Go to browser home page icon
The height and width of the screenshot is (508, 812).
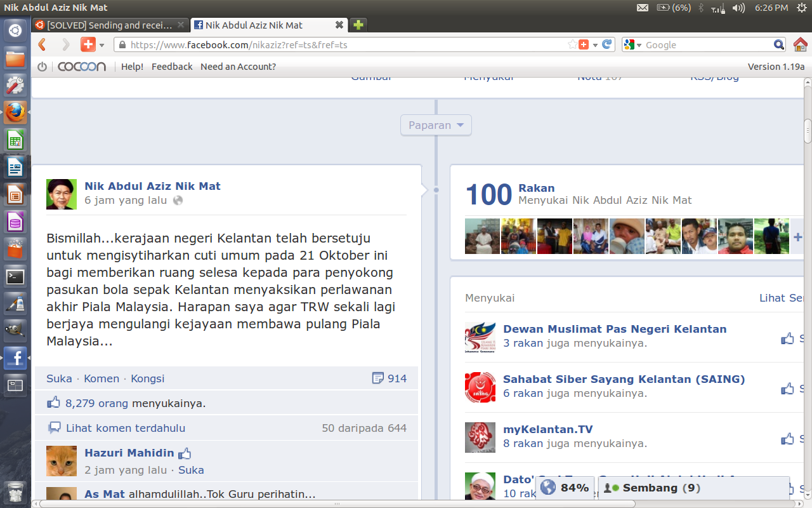801,44
